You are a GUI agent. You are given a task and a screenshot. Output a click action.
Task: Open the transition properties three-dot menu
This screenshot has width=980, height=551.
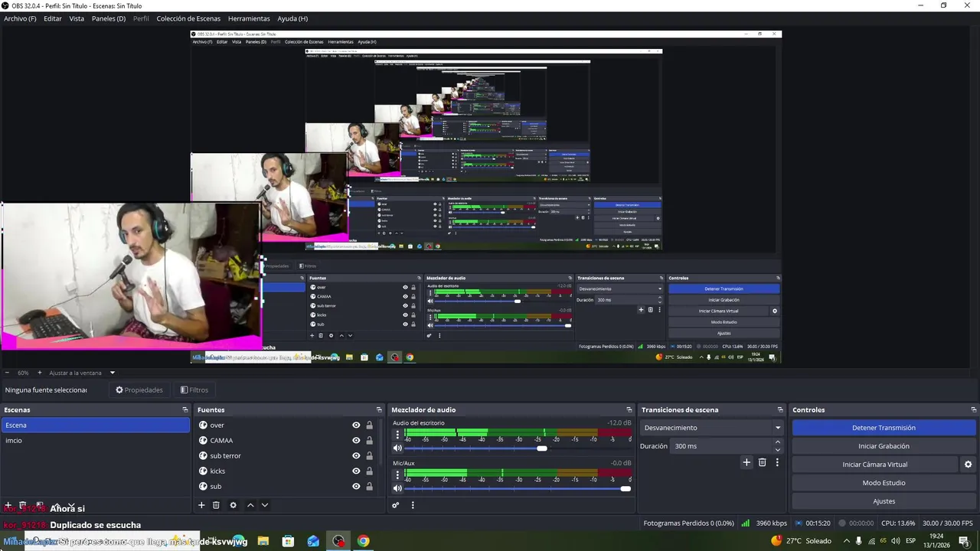click(x=777, y=462)
